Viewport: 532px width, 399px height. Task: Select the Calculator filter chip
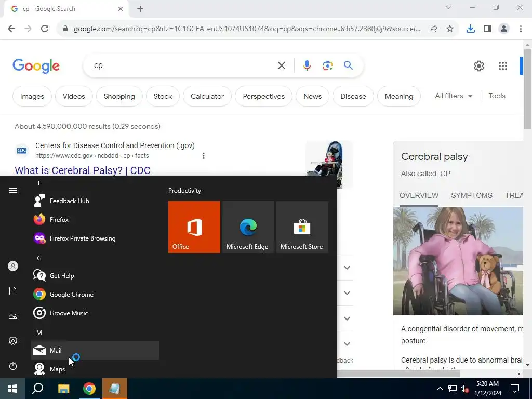(x=207, y=96)
